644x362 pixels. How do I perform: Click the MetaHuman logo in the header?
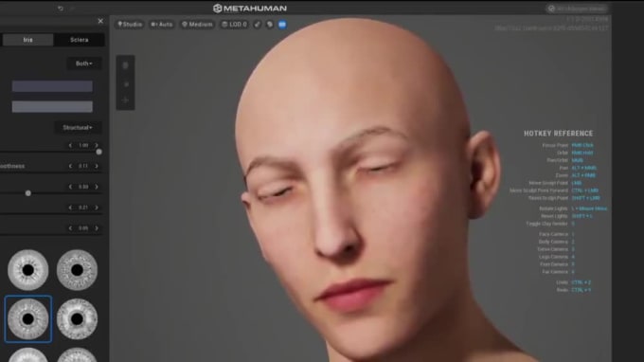coord(250,9)
